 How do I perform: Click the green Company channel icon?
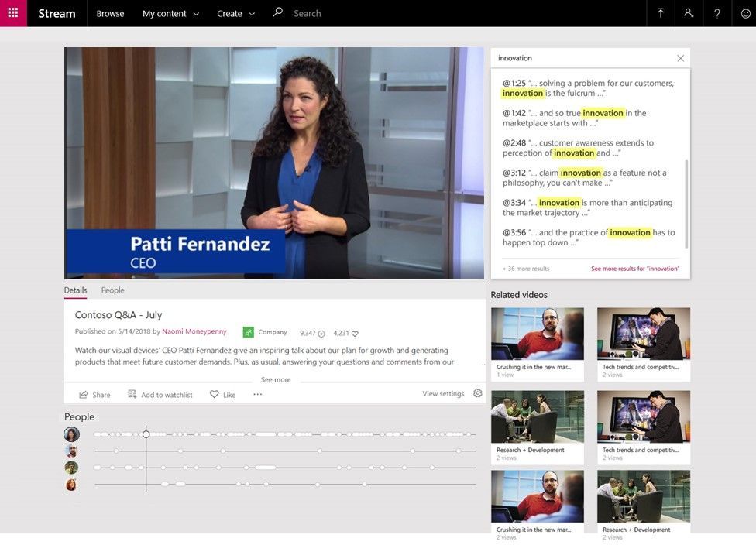(x=249, y=332)
